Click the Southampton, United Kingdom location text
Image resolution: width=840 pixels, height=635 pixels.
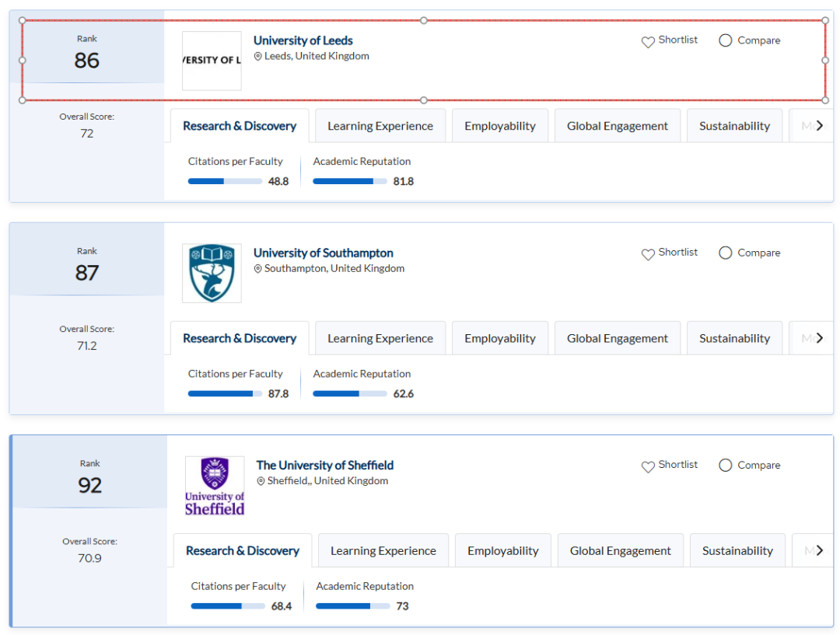[x=334, y=269]
